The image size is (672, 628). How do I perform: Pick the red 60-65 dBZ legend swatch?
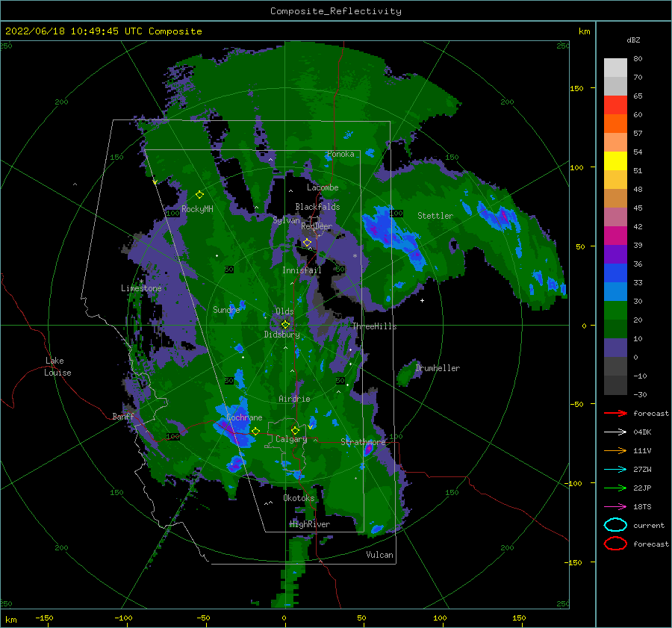pos(615,105)
